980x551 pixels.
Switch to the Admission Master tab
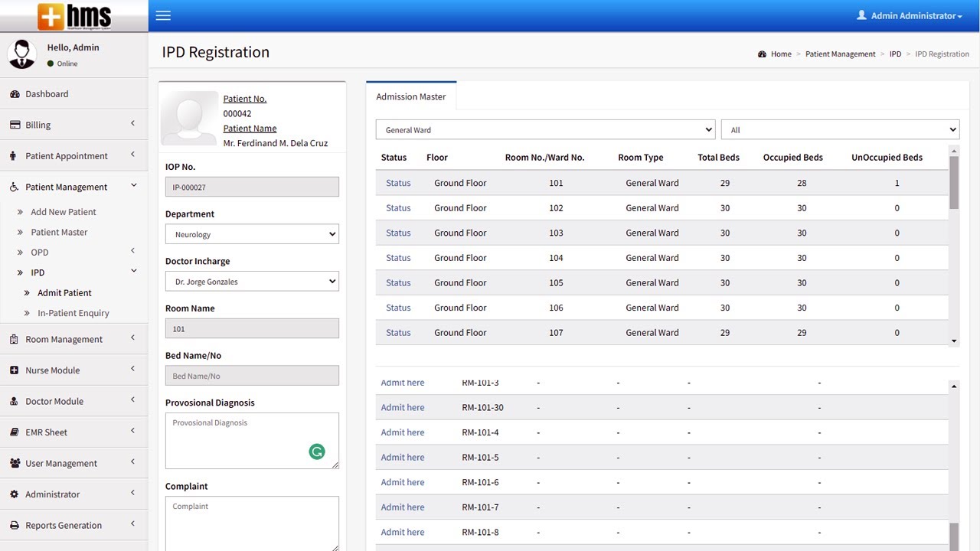pyautogui.click(x=411, y=96)
